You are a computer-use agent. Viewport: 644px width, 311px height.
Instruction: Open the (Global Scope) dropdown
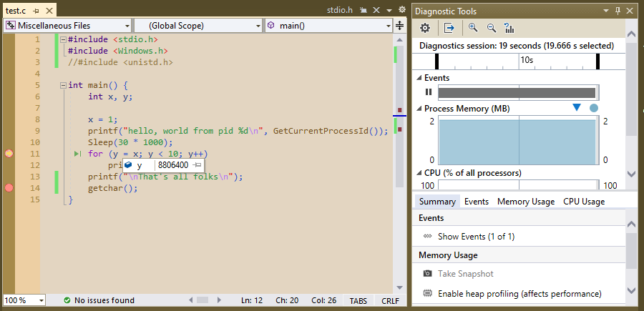(258, 26)
